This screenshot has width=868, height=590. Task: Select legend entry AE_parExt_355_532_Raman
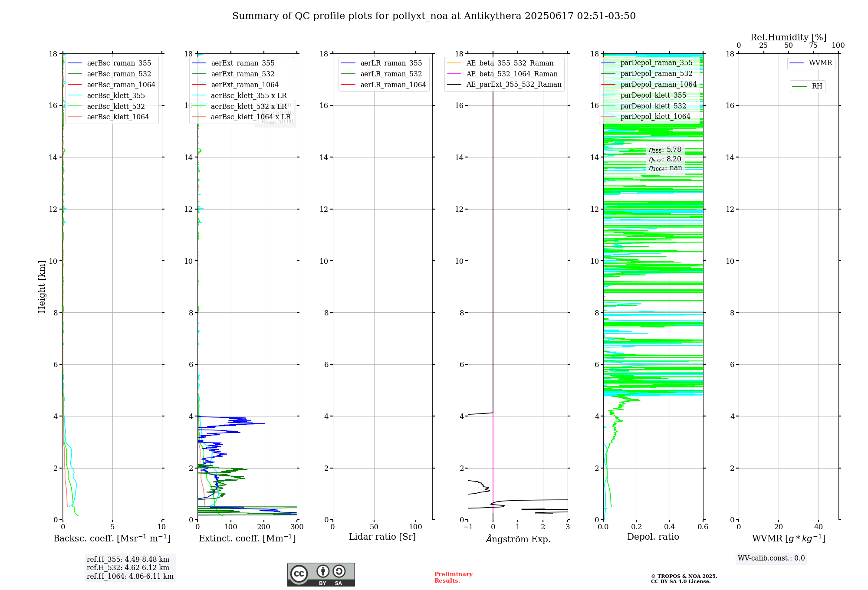point(504,85)
